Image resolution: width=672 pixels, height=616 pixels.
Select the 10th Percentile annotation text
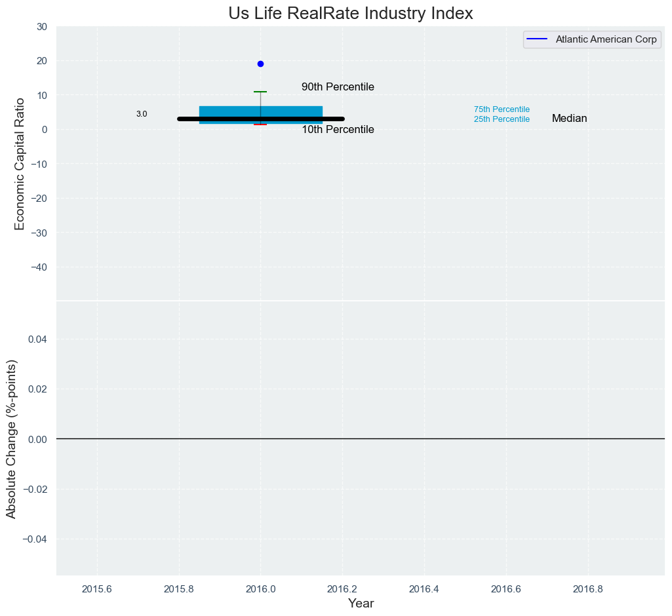338,130
